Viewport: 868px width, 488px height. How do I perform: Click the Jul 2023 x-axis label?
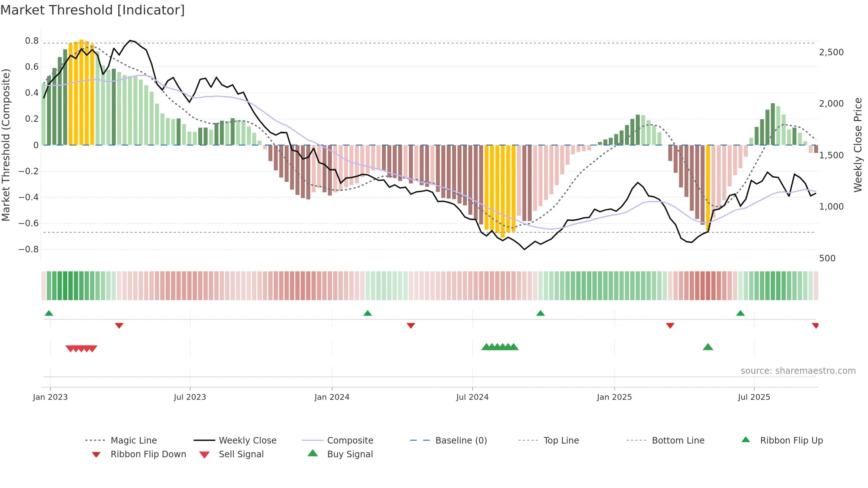coord(190,397)
